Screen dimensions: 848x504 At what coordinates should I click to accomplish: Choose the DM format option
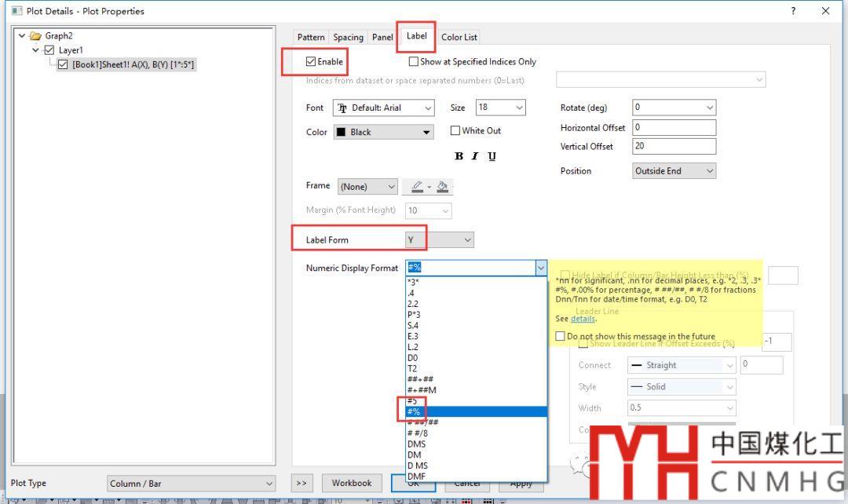point(477,455)
